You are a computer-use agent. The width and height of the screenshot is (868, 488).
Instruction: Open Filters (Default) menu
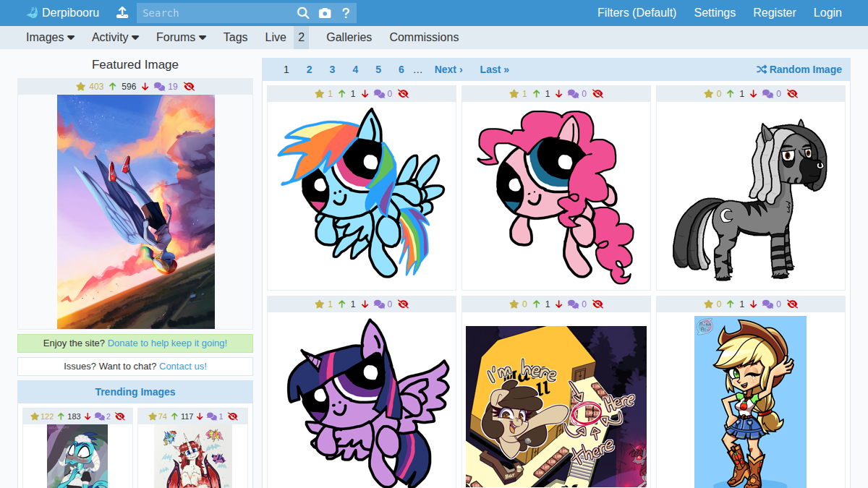[637, 12]
